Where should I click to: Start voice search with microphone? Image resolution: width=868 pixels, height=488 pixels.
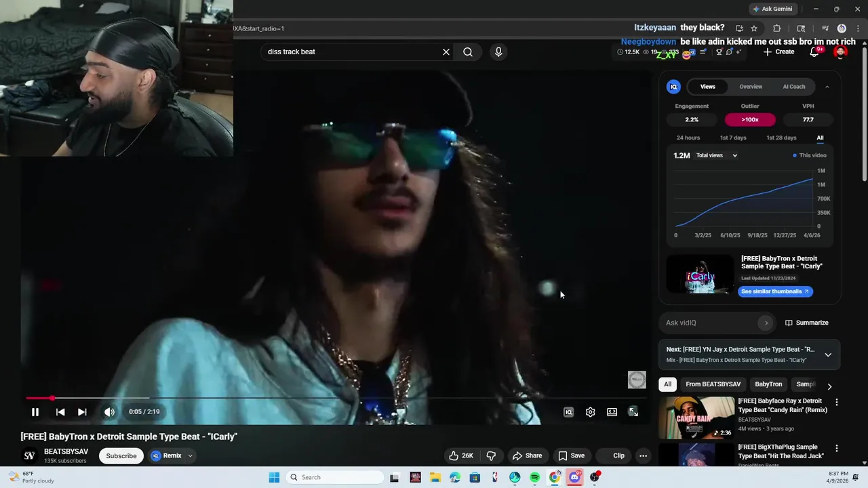coord(498,52)
